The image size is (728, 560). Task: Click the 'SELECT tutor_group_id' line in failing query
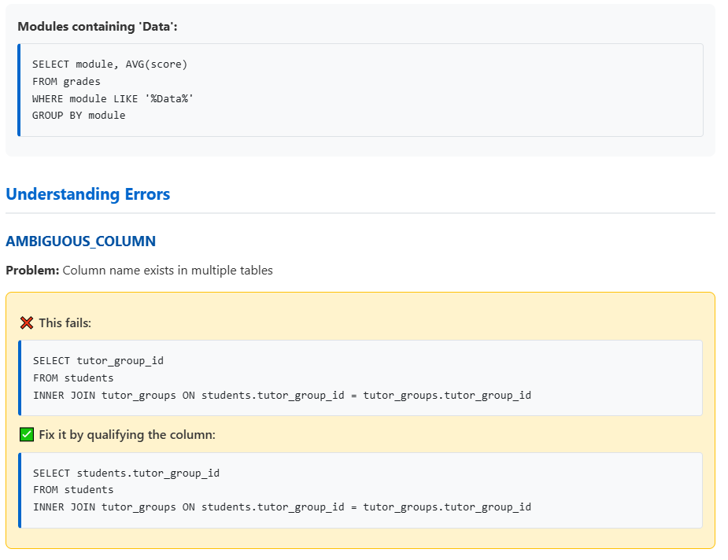[x=98, y=361]
